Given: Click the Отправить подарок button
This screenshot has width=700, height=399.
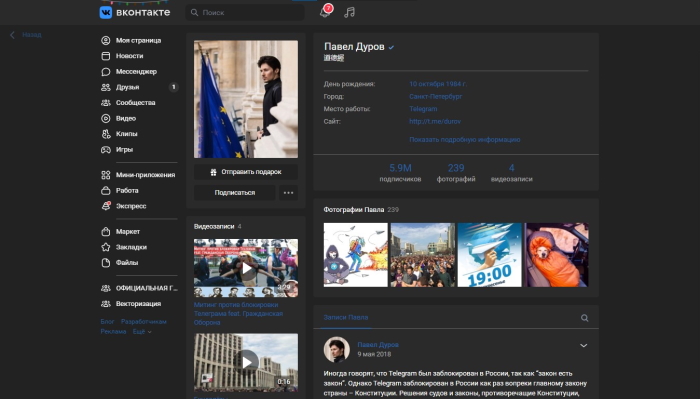Looking at the screenshot, I should (246, 172).
